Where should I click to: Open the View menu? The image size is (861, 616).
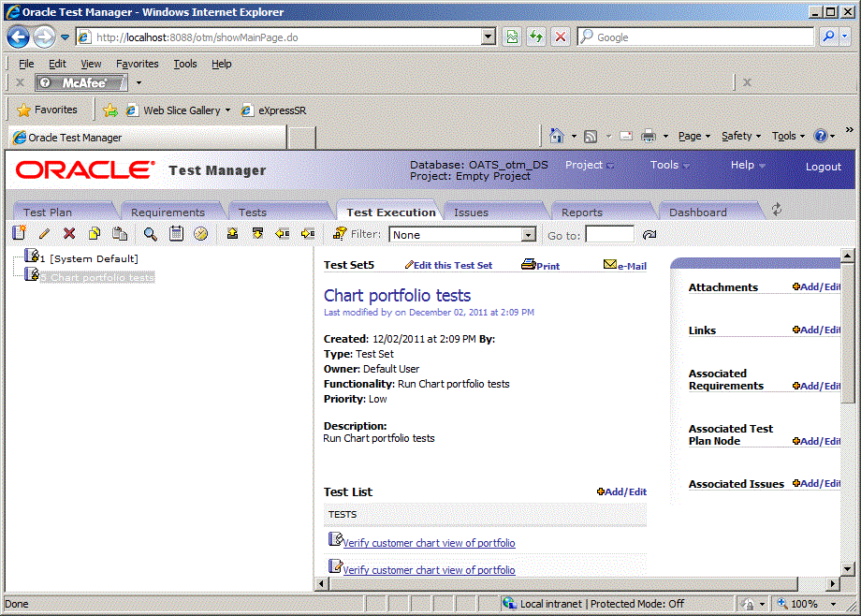point(91,64)
